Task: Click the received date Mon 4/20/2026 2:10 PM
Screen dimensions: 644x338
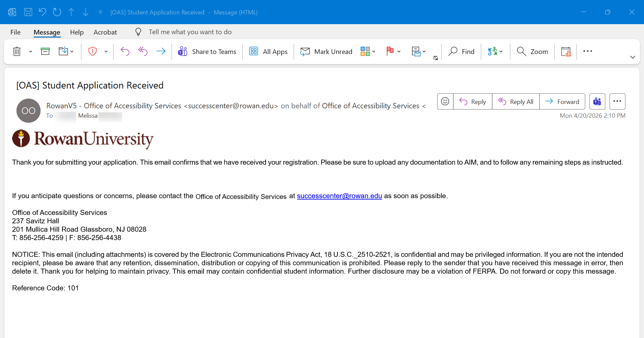Action: [592, 116]
